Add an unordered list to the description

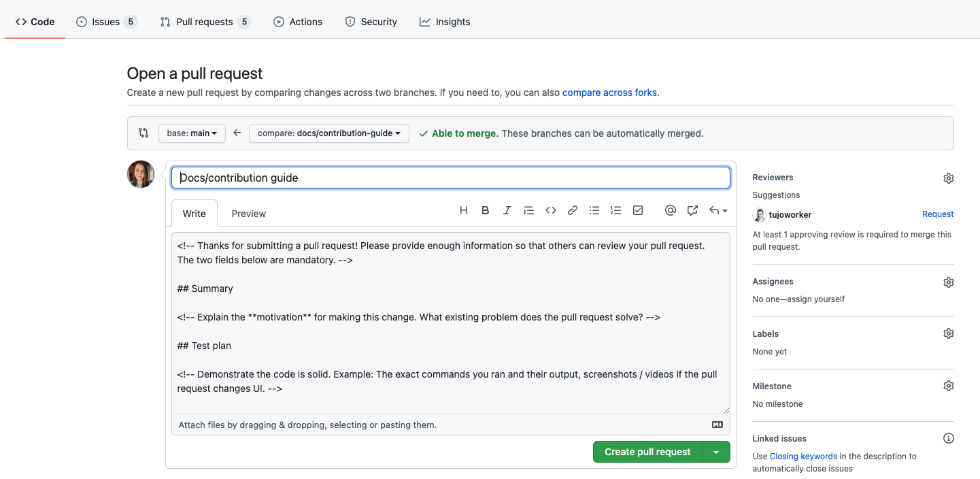coord(594,210)
